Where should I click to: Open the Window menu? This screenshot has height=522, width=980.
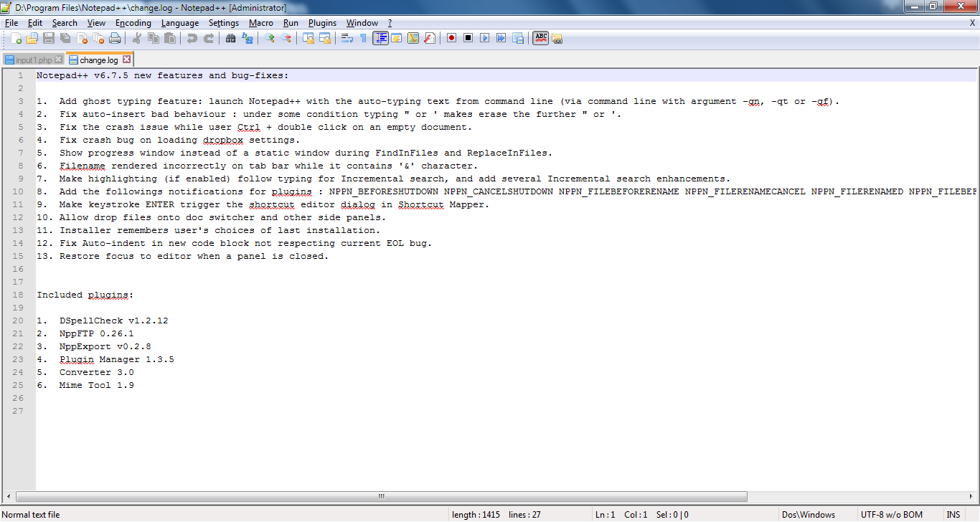(x=362, y=23)
